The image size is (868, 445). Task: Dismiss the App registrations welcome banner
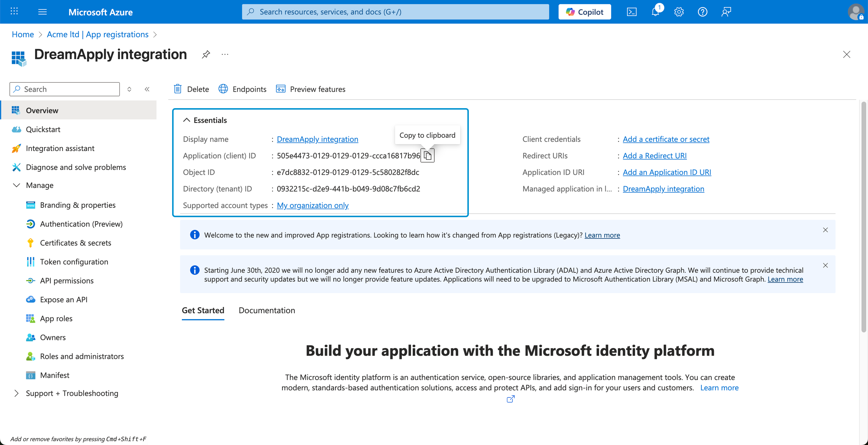[x=825, y=230]
